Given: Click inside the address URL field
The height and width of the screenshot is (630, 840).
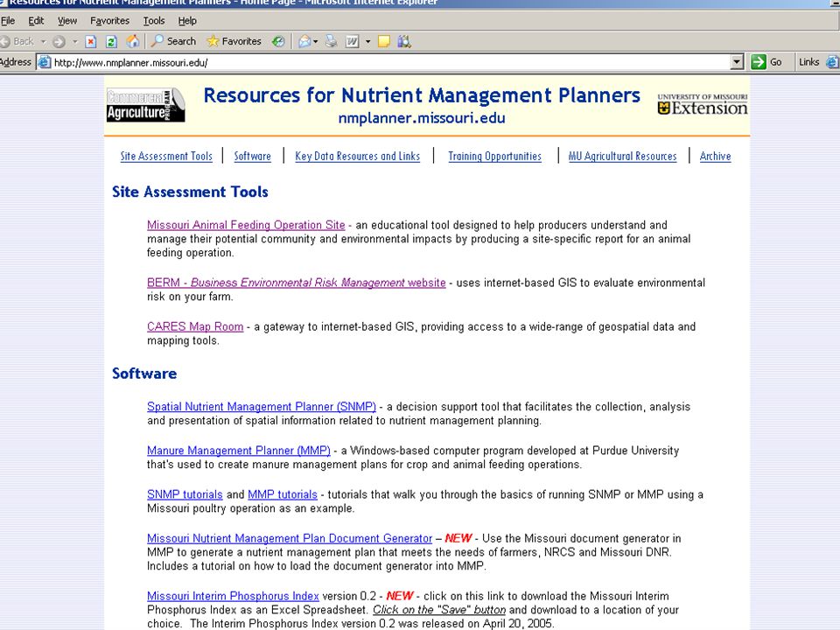Looking at the screenshot, I should [391, 62].
